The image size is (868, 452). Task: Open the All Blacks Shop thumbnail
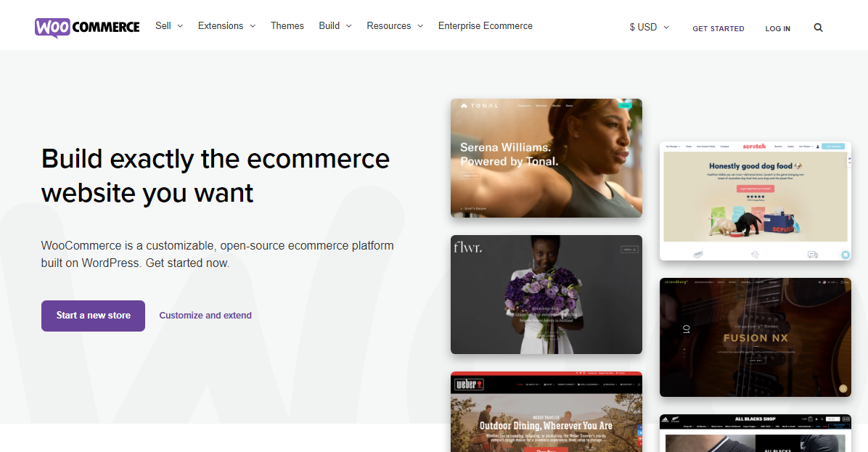click(x=755, y=433)
